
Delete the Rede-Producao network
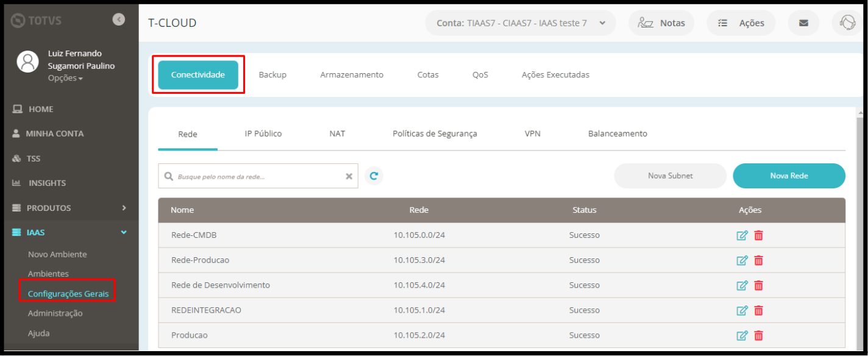pos(758,260)
